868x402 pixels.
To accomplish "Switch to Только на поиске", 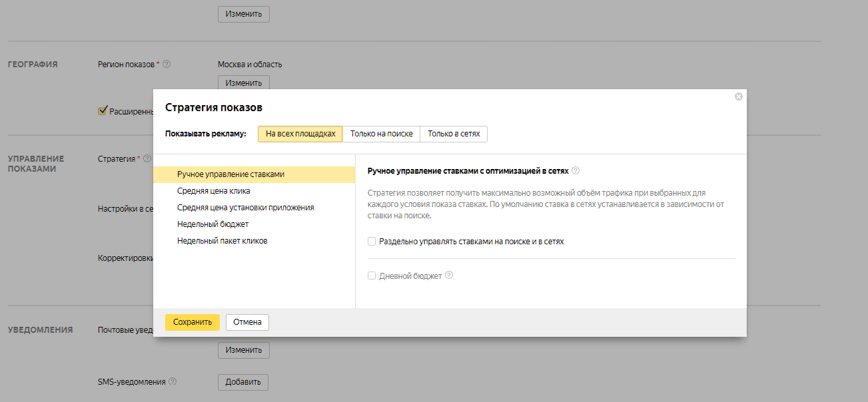I will [382, 134].
